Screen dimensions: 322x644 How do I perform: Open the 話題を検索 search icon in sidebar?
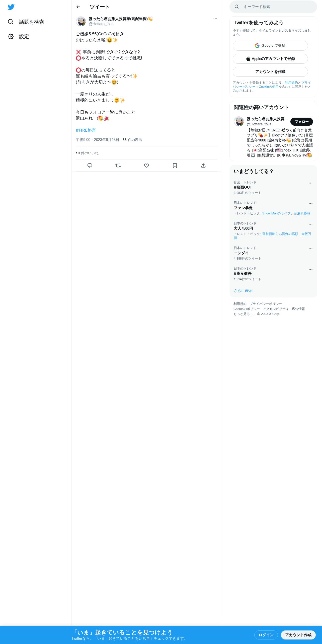(11, 22)
